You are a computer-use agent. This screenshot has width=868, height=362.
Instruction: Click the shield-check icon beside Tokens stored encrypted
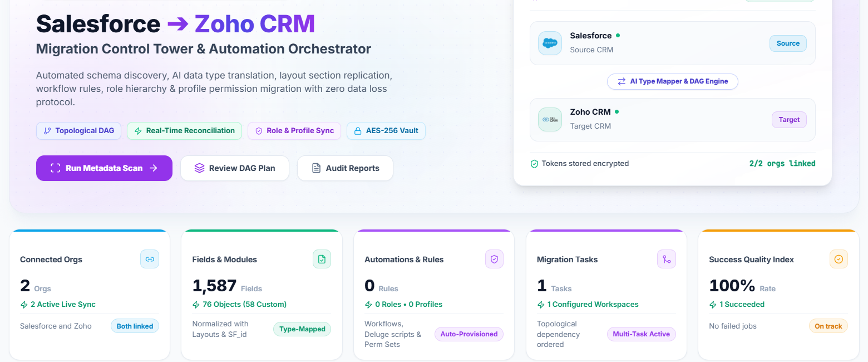pos(534,164)
